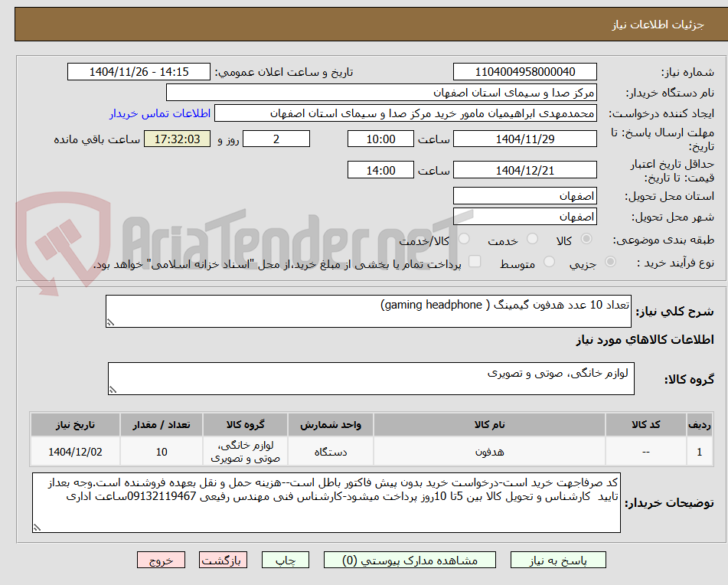The image size is (728, 585).
Task: Click the response deadline time 10:00 field
Action: [380, 139]
